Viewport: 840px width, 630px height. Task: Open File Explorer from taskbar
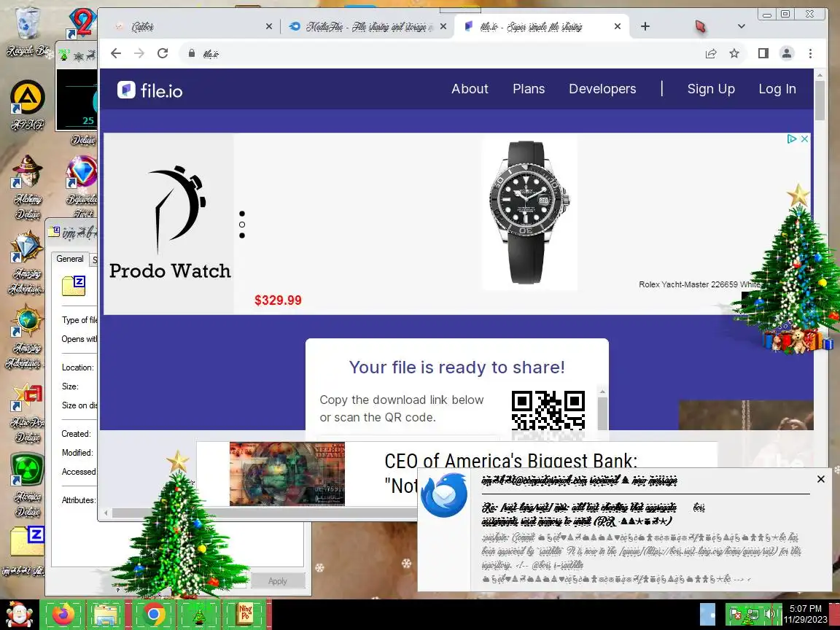[106, 615]
